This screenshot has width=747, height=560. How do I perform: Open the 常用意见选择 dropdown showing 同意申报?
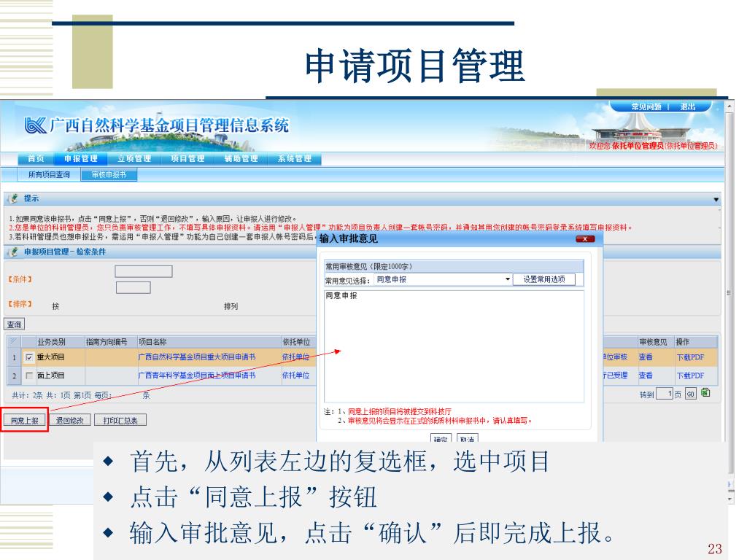click(443, 279)
